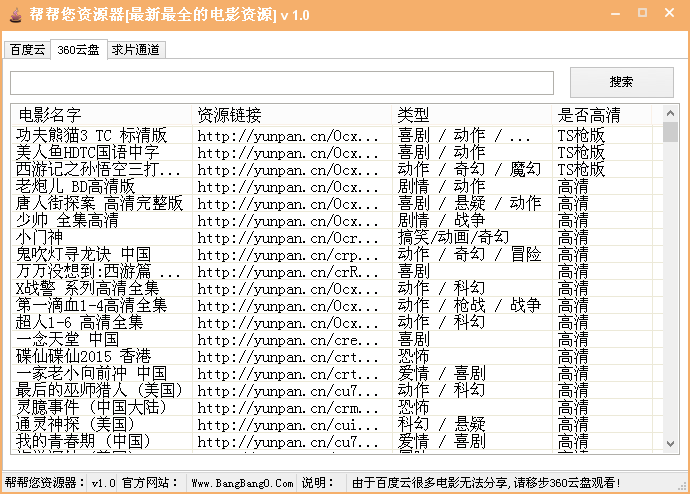Select the 美人鱼HDTC国语中字 row
This screenshot has width=690, height=494.
point(88,152)
